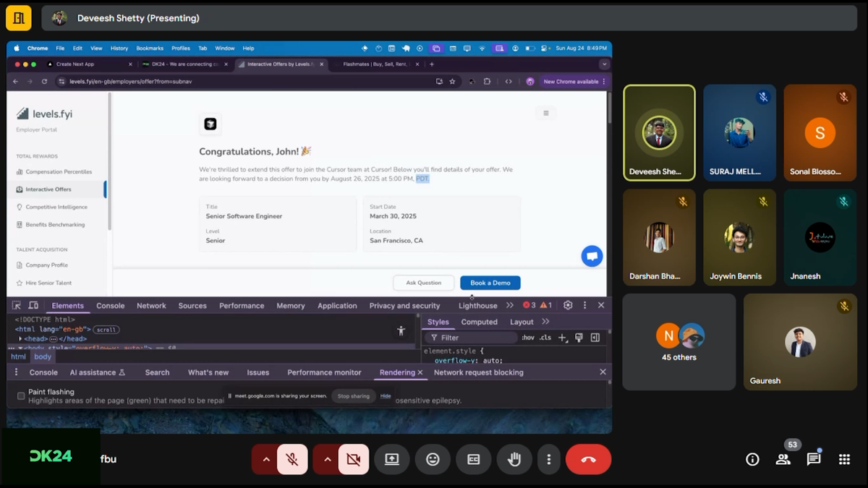868x488 pixels.
Task: Enable the Paint flashing checkbox
Action: click(21, 395)
